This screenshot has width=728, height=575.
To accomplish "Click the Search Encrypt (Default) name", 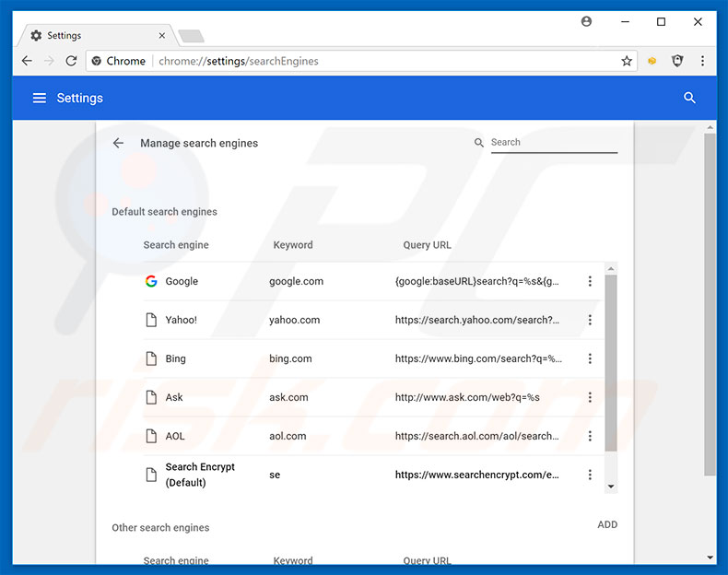I will pos(200,475).
